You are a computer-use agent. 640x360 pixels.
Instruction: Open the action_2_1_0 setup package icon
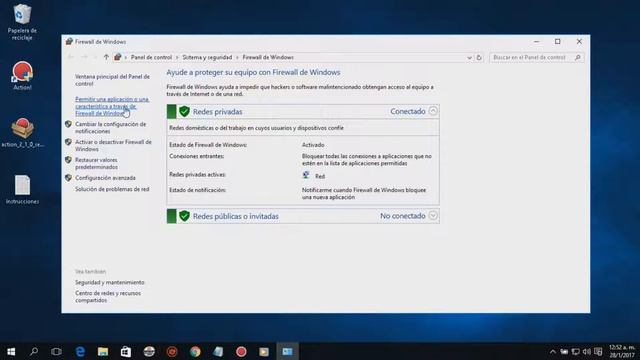(22, 132)
